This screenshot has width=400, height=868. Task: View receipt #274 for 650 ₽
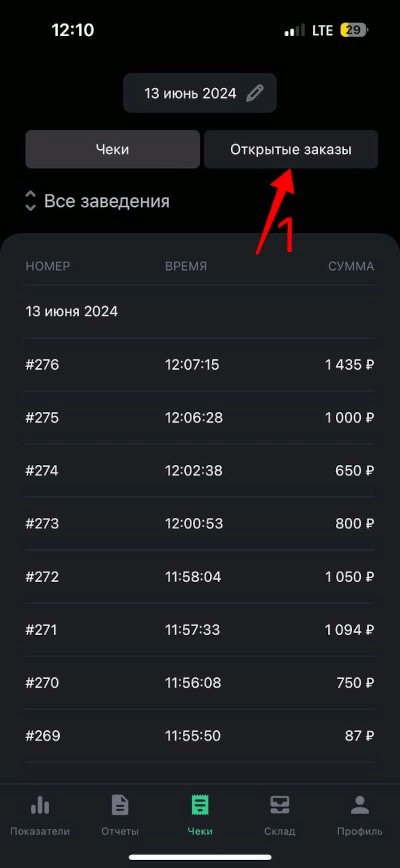click(x=200, y=471)
